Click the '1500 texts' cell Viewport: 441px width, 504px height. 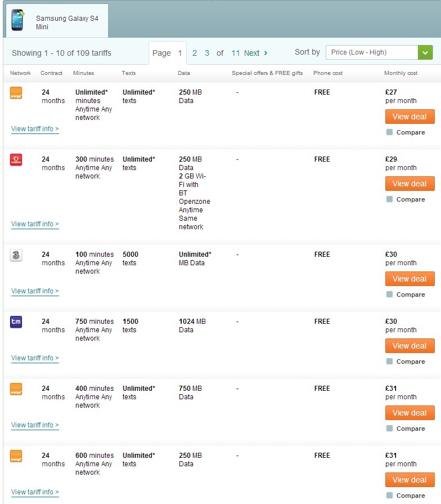click(x=130, y=325)
